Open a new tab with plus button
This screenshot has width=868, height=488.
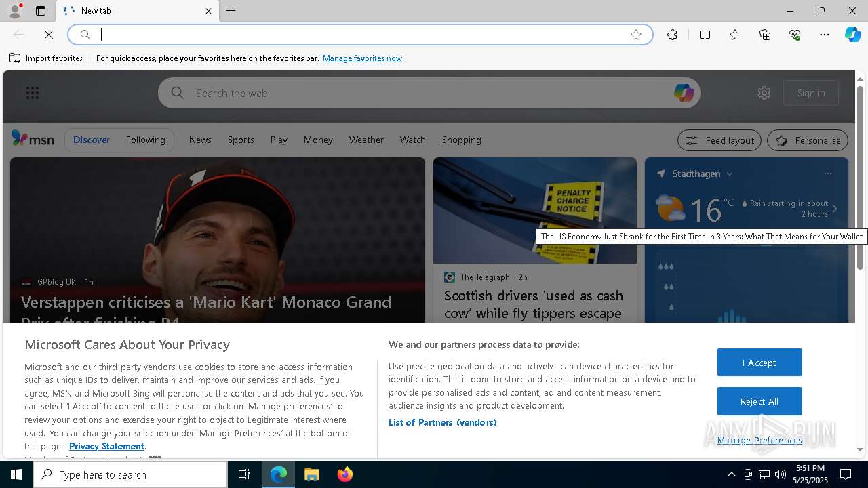(231, 11)
